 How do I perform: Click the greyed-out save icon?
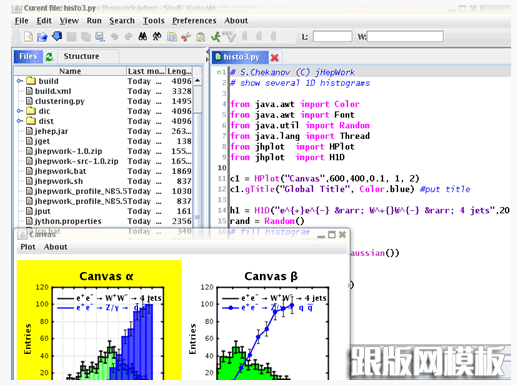click(x=71, y=36)
